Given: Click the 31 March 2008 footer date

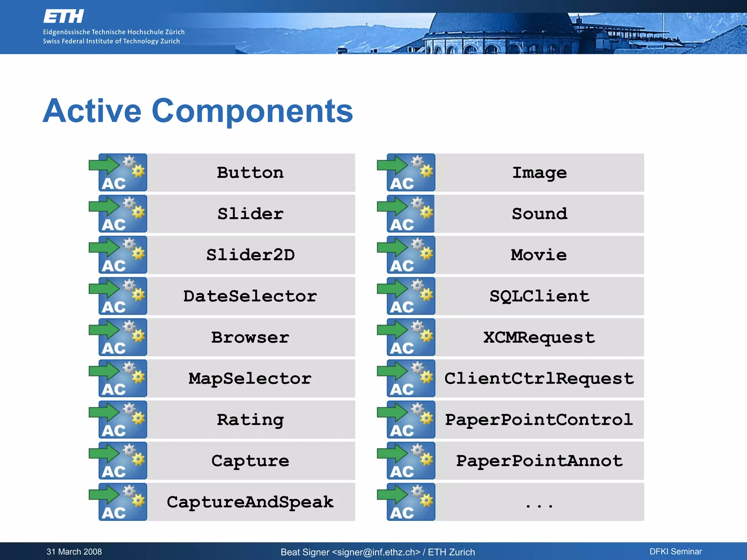Looking at the screenshot, I should point(74,552).
